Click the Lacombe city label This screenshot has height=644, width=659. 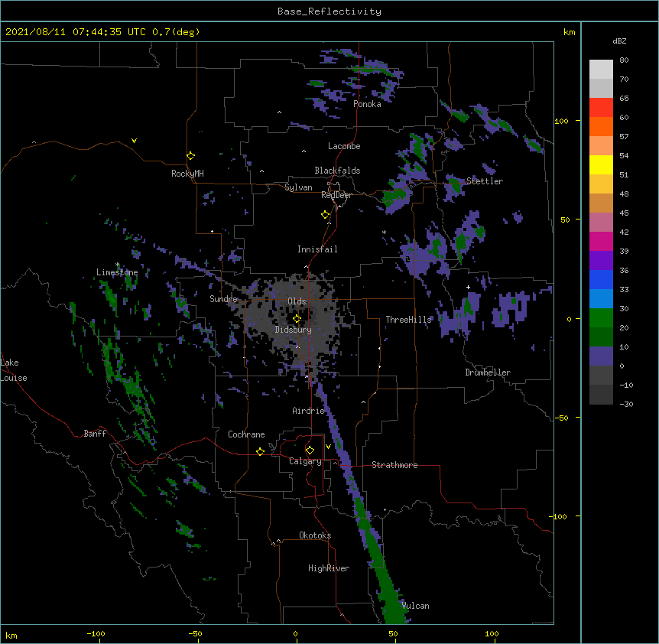pyautogui.click(x=344, y=146)
